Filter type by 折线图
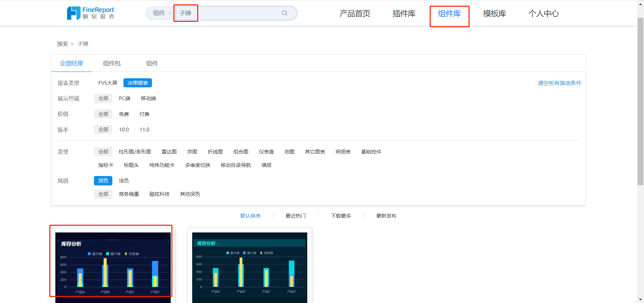Viewport: 644px width, 303px height. pos(215,152)
